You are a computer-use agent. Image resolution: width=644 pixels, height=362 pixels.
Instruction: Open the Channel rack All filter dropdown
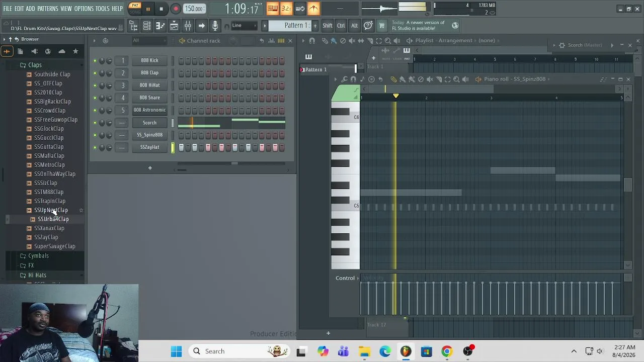tap(149, 41)
